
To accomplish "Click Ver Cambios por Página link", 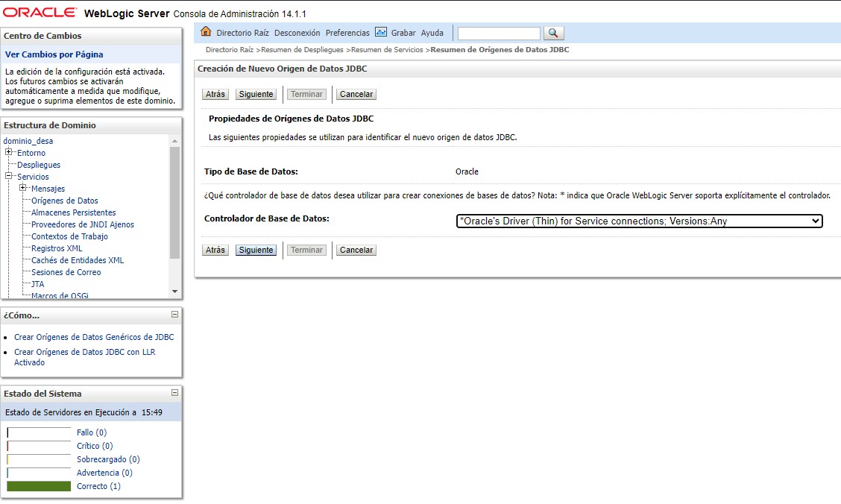I will point(54,54).
